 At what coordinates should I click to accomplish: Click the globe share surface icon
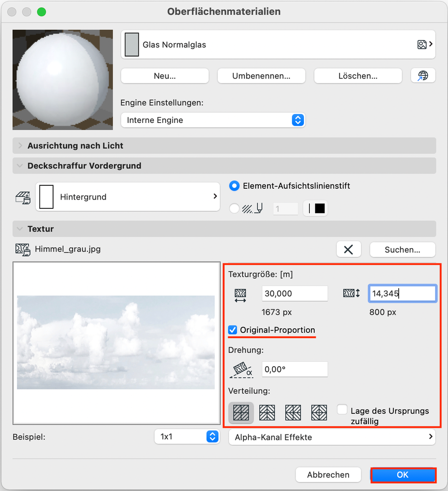423,76
